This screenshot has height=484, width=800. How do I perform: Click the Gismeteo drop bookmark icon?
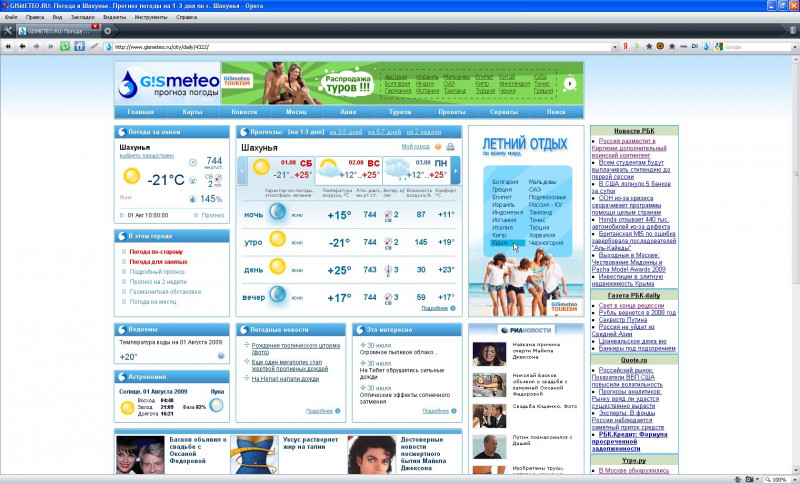click(706, 46)
